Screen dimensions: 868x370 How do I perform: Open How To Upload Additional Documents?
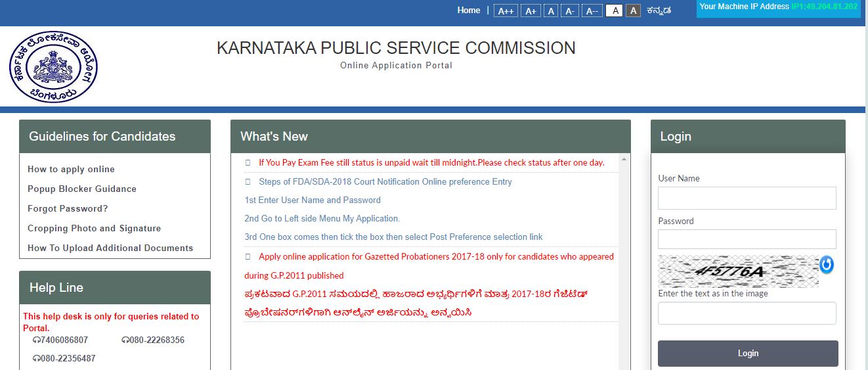(110, 248)
